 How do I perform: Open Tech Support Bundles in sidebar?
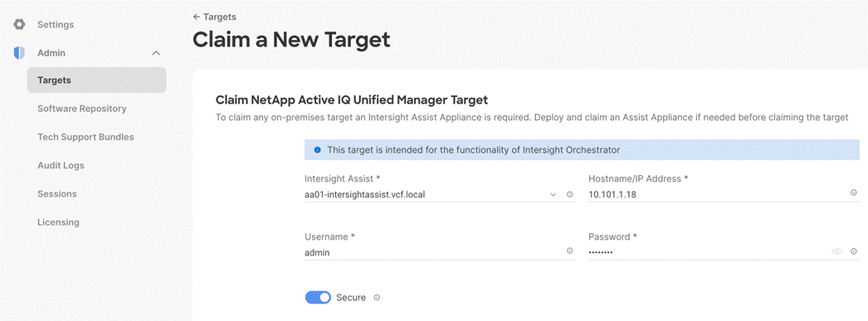coord(85,137)
